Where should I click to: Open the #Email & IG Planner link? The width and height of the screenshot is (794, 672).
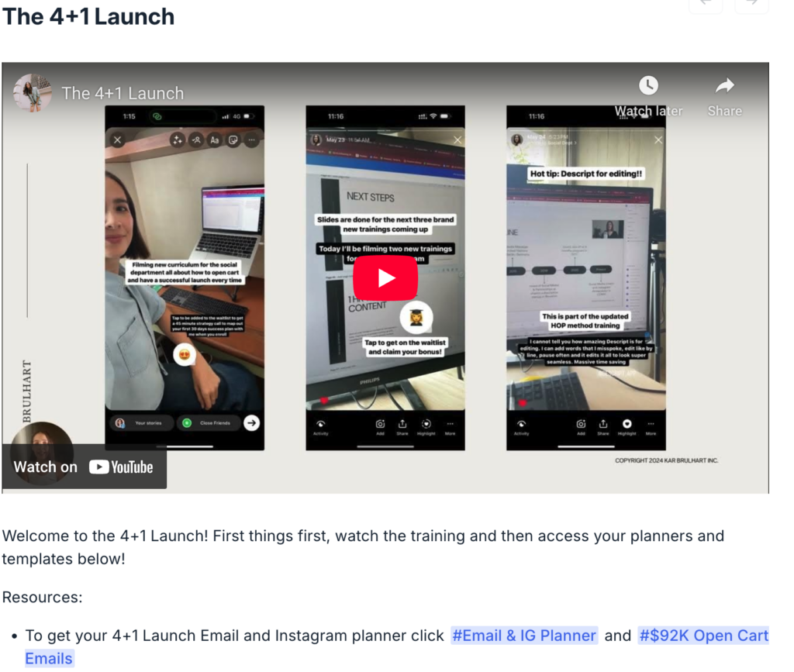point(524,636)
